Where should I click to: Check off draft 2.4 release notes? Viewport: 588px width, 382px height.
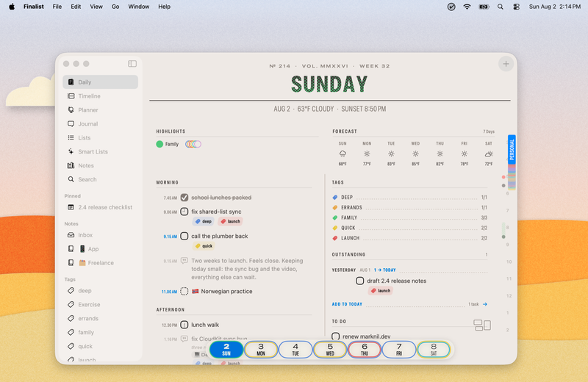359,281
